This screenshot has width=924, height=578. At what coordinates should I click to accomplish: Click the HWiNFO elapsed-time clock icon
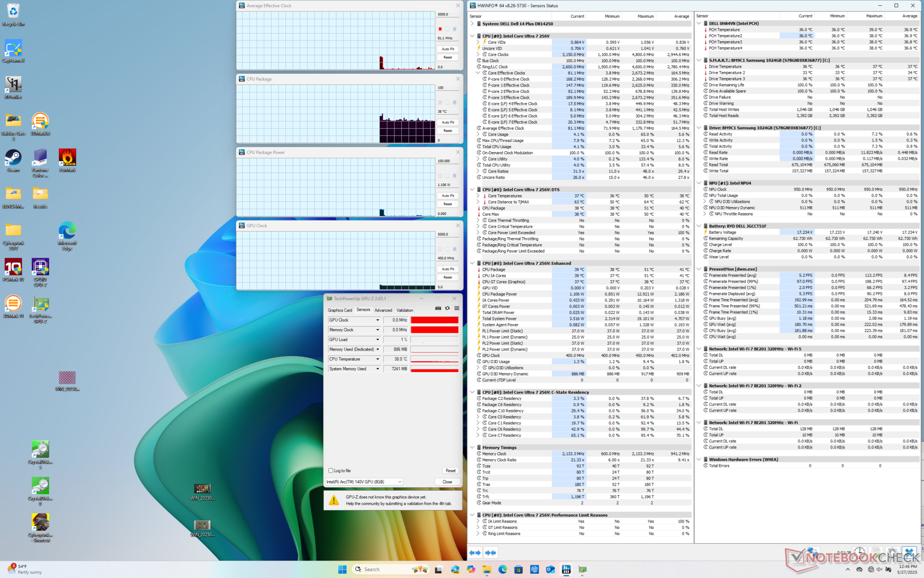(x=860, y=552)
